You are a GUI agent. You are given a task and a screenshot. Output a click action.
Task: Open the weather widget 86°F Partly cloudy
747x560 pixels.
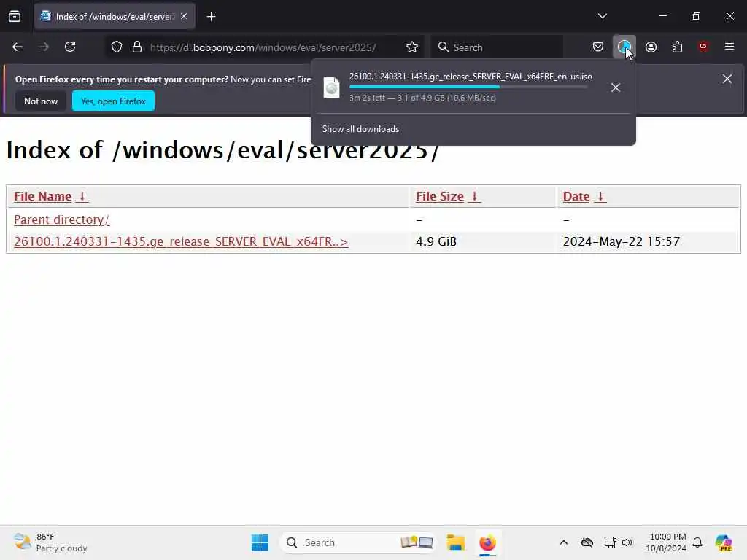click(50, 542)
